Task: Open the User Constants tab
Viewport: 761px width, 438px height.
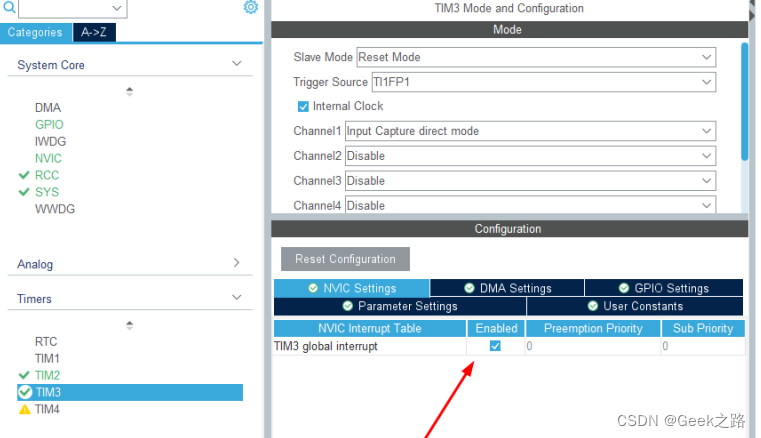Action: [635, 306]
